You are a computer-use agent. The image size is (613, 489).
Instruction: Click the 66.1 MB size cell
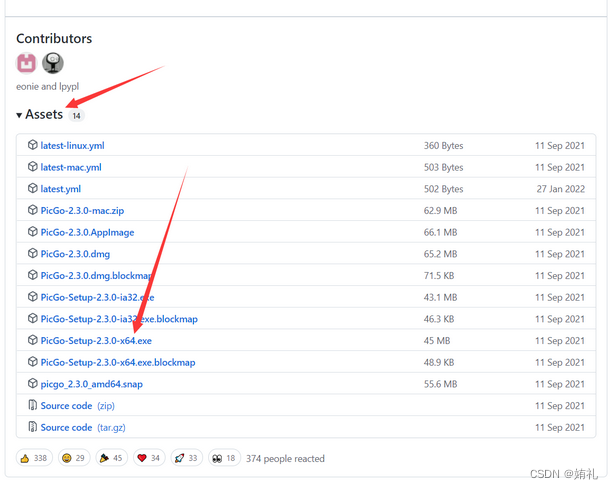point(440,233)
